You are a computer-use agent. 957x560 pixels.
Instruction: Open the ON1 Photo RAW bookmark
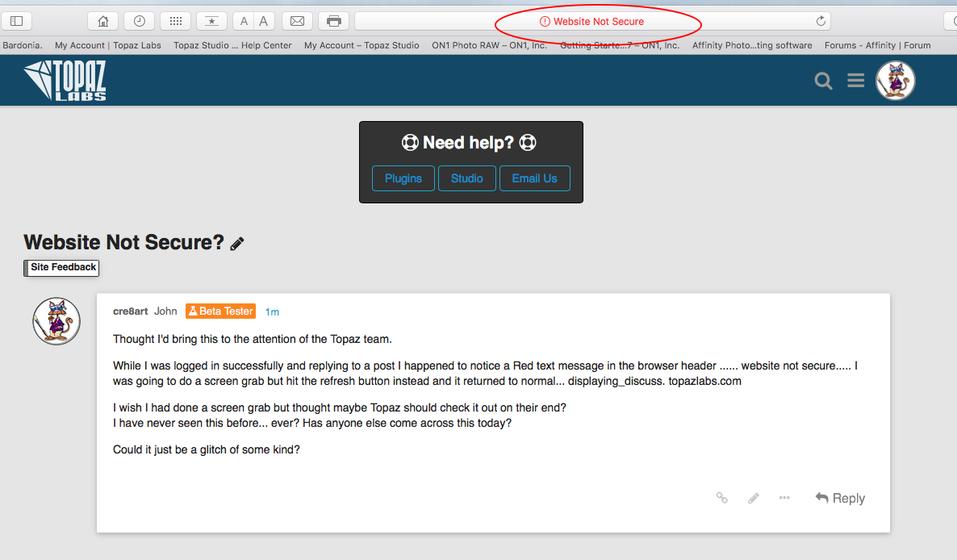[x=489, y=45]
